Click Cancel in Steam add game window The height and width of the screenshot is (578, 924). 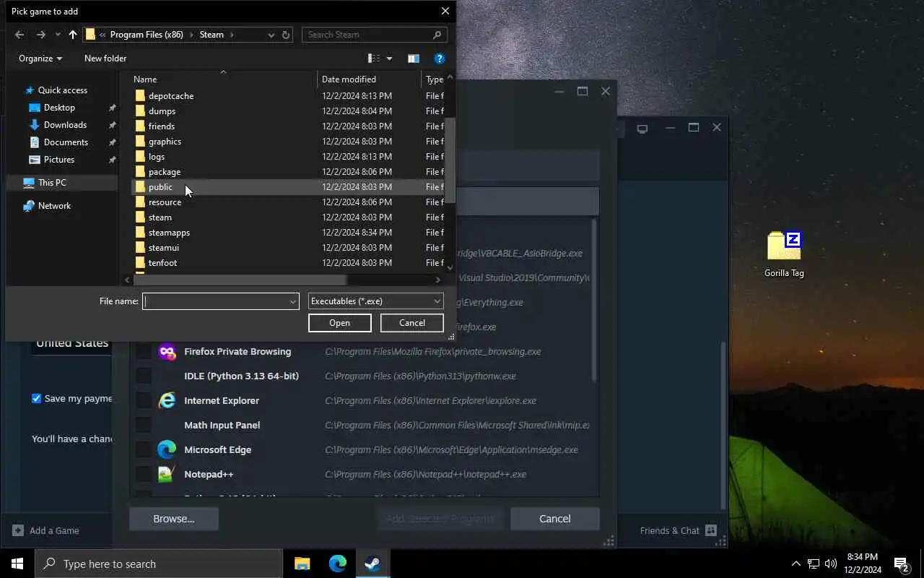[x=555, y=519]
